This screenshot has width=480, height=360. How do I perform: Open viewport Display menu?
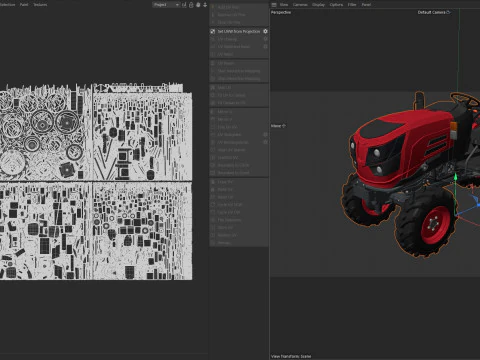tap(318, 5)
